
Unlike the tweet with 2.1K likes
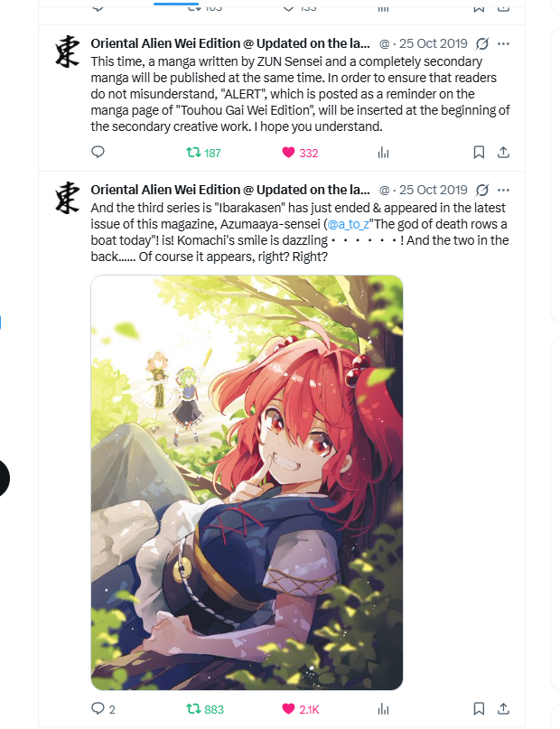pos(301,709)
